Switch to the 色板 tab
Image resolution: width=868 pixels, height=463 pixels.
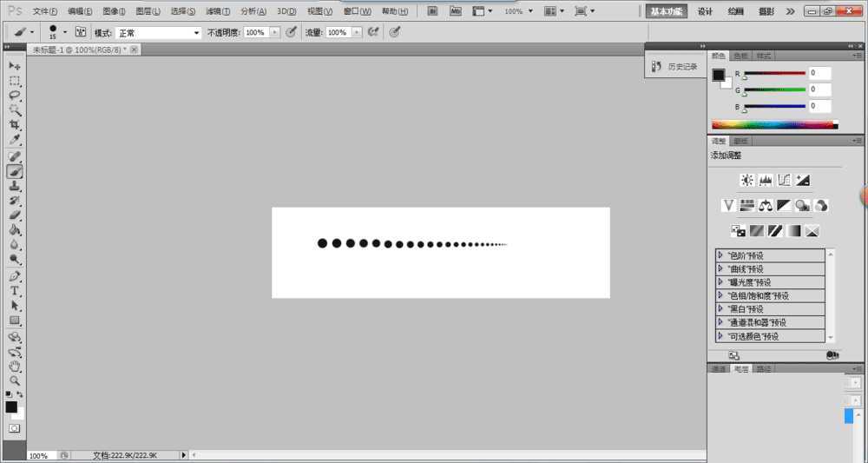[741, 56]
